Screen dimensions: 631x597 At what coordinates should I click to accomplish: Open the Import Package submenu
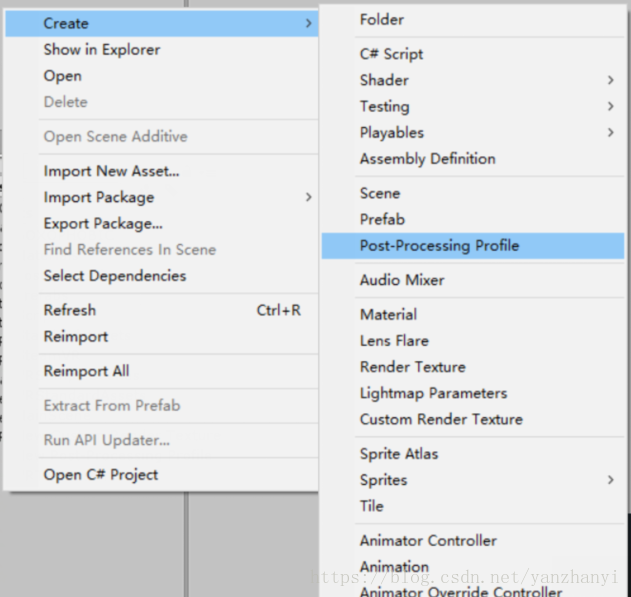(x=161, y=197)
